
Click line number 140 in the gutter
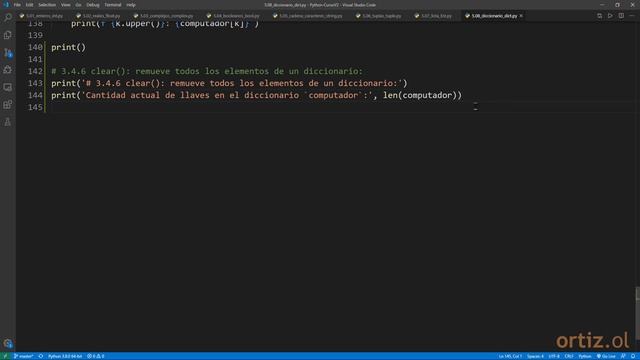[36, 47]
